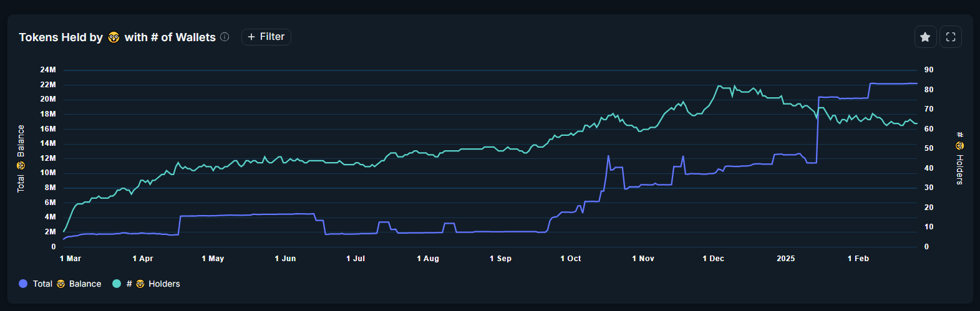
Task: Toggle Total Balance legend series
Action: (61, 284)
